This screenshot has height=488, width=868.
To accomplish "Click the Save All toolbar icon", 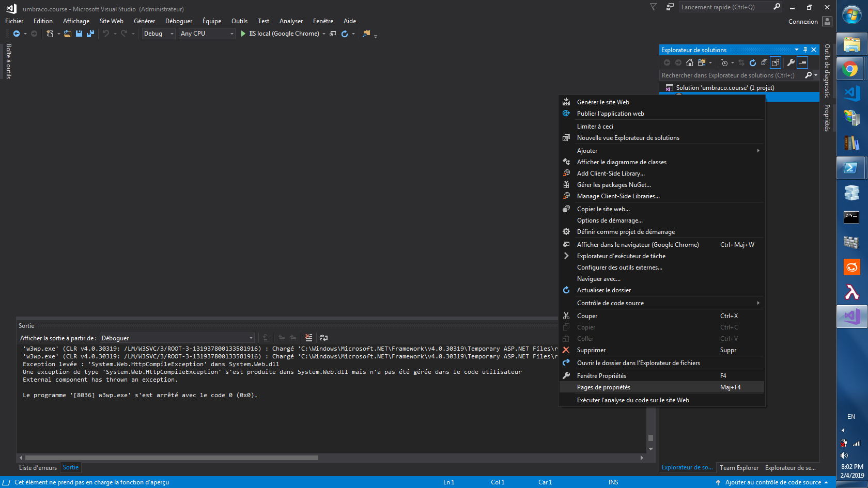I will click(x=90, y=34).
